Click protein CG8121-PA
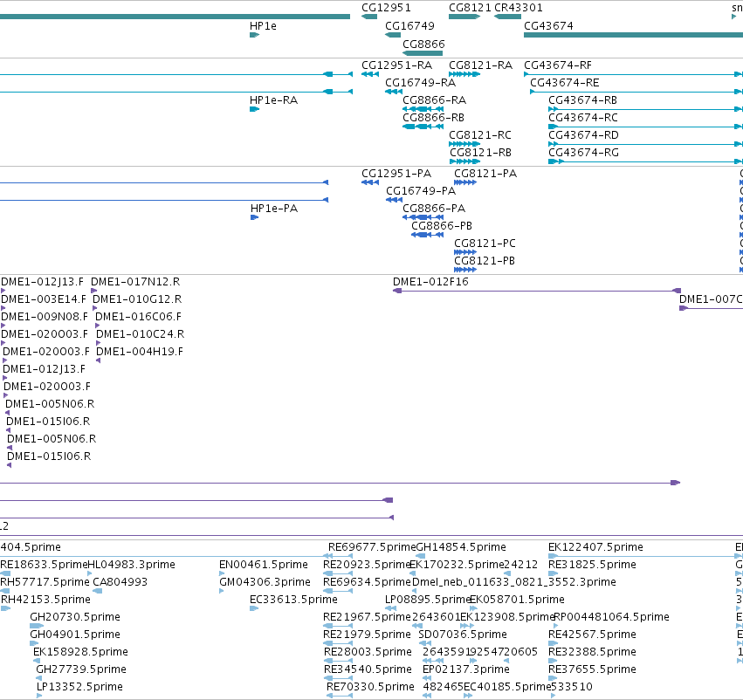The height and width of the screenshot is (700, 743). tap(485, 174)
